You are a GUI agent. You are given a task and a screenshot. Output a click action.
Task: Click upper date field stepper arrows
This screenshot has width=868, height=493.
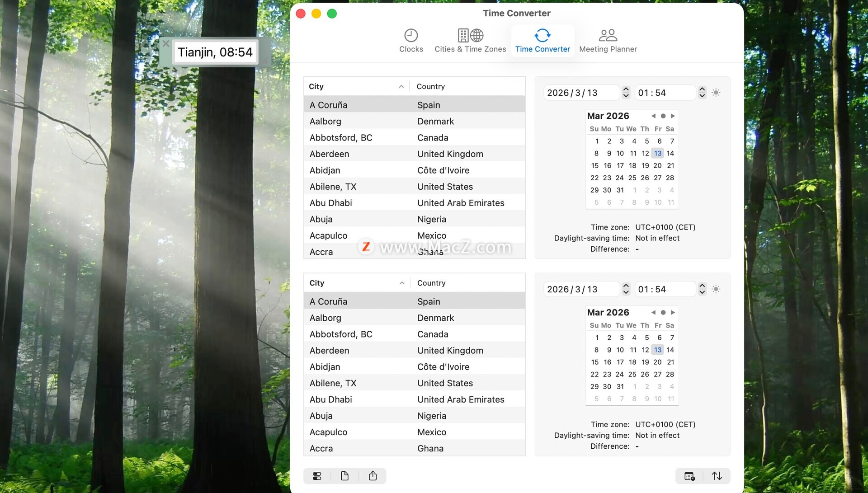(626, 93)
